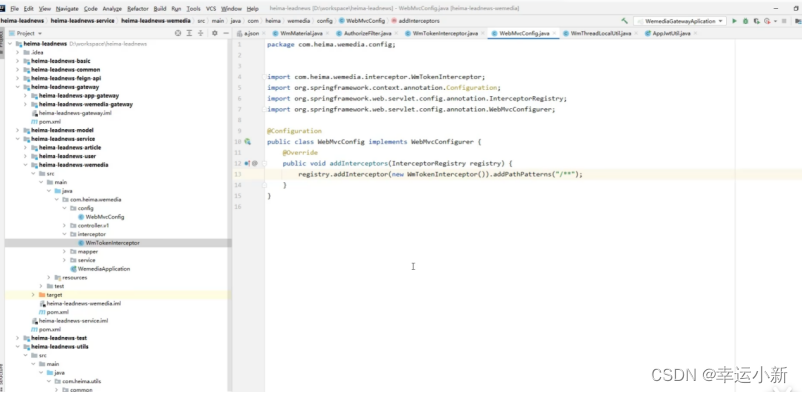Open the File menu
This screenshot has height=393, width=803.
(14, 9)
